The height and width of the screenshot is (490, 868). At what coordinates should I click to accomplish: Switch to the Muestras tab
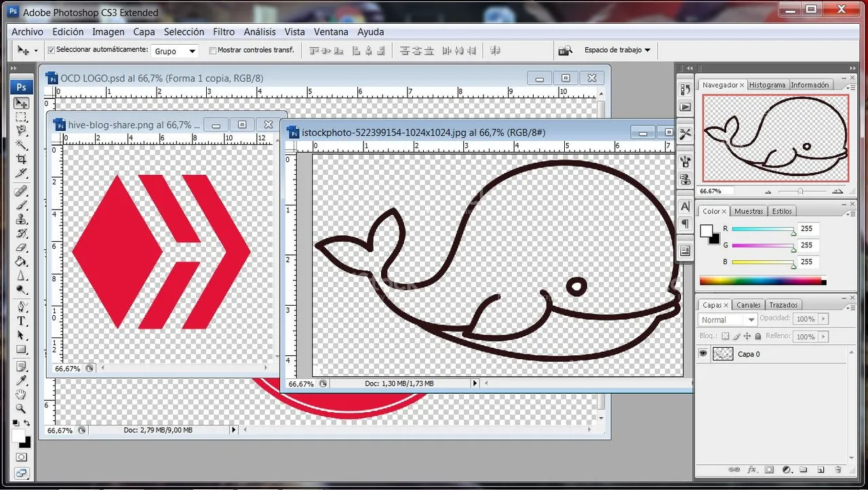(749, 211)
